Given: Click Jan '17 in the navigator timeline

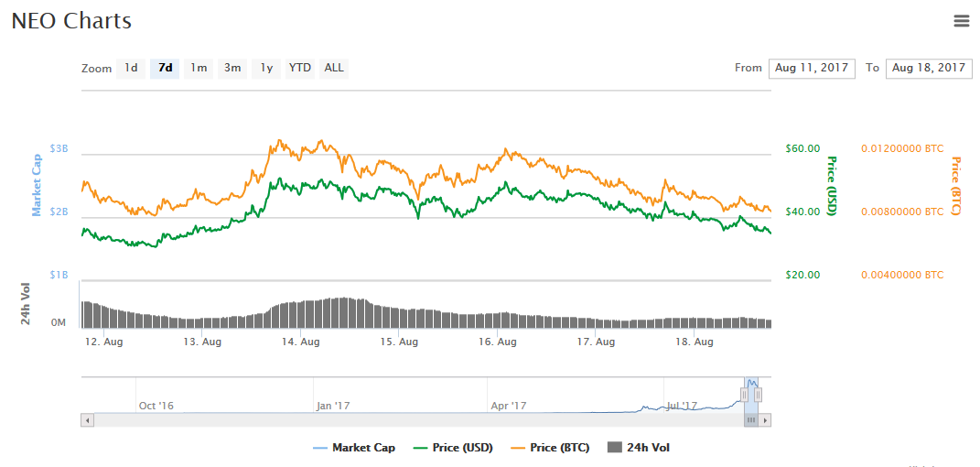Looking at the screenshot, I should pos(332,406).
